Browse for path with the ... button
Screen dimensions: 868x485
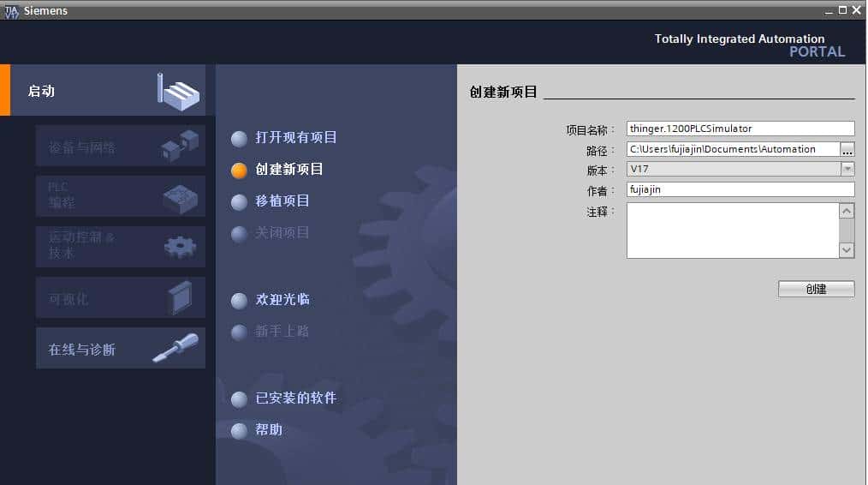point(847,149)
